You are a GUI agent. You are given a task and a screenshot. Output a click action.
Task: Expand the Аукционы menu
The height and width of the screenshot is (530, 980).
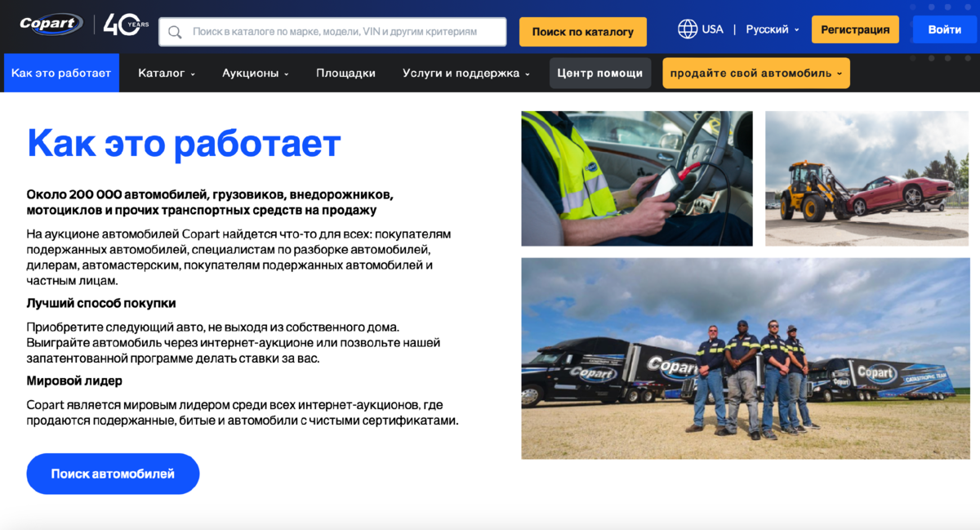click(256, 73)
